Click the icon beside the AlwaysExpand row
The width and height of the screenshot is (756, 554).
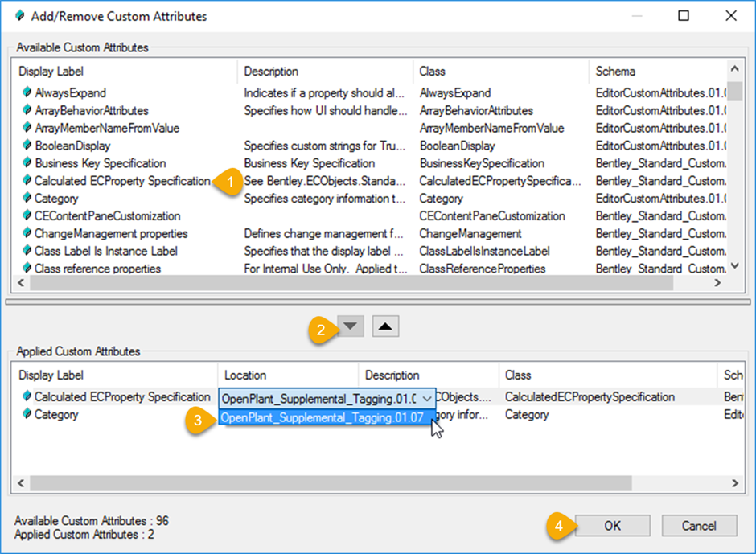tap(26, 93)
